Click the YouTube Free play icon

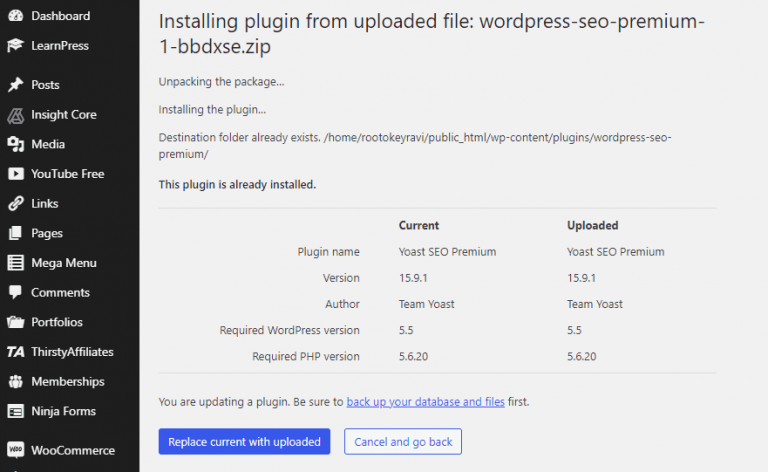[16, 174]
